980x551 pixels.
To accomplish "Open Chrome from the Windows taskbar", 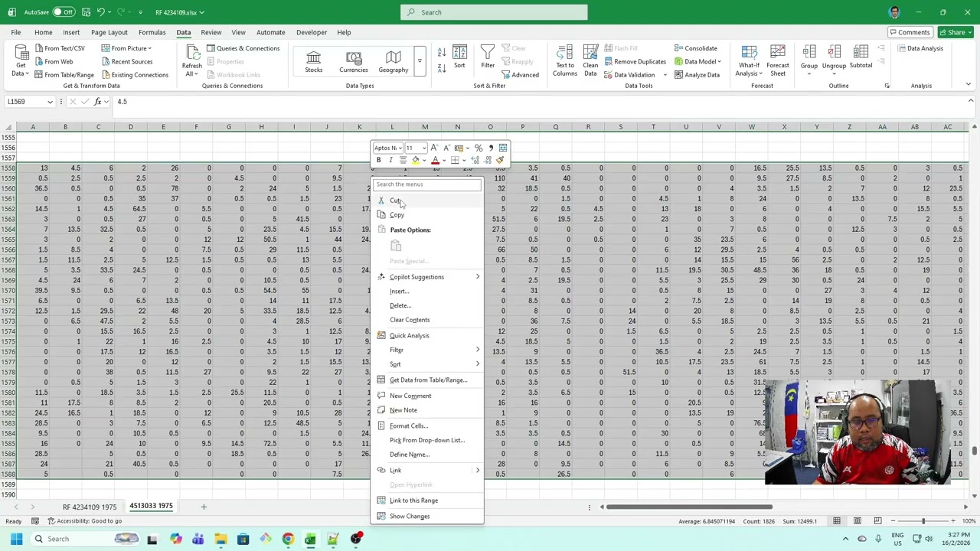I will click(x=288, y=539).
